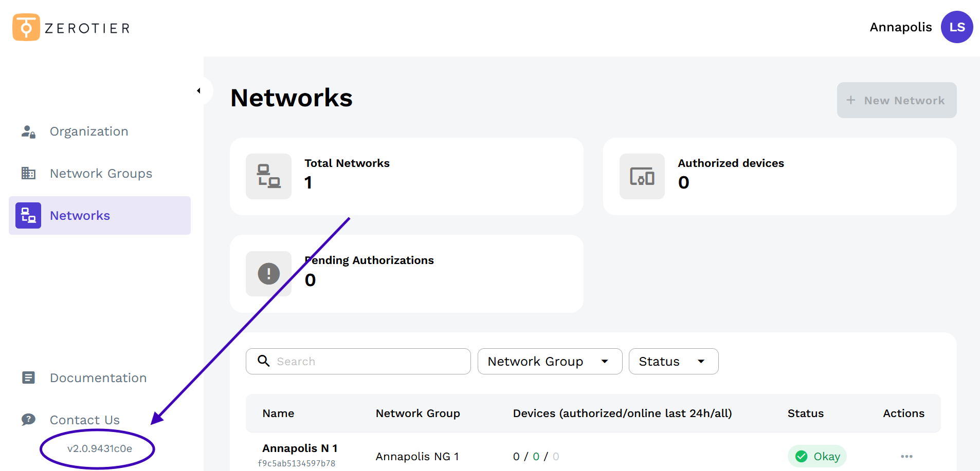Click the Total Networks card icon
980x471 pixels.
point(268,176)
